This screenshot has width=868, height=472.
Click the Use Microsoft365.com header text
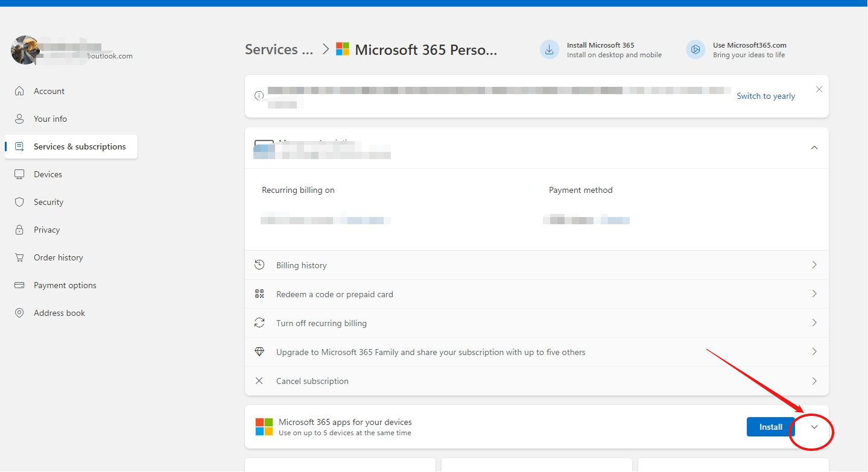click(750, 45)
